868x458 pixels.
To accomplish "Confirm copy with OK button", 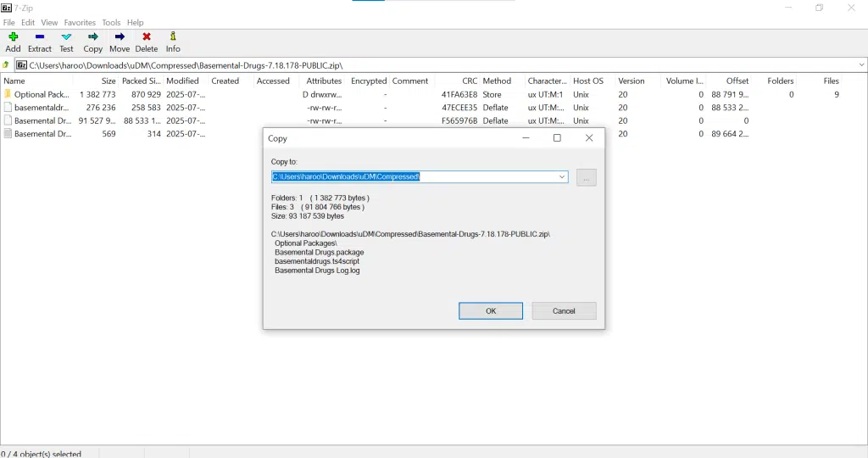I will click(491, 311).
